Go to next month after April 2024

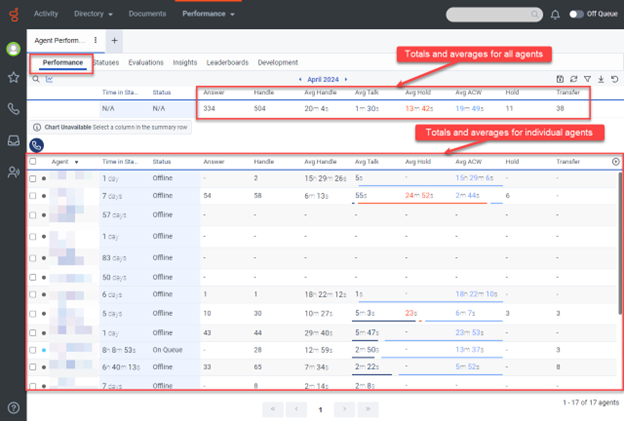[x=345, y=78]
